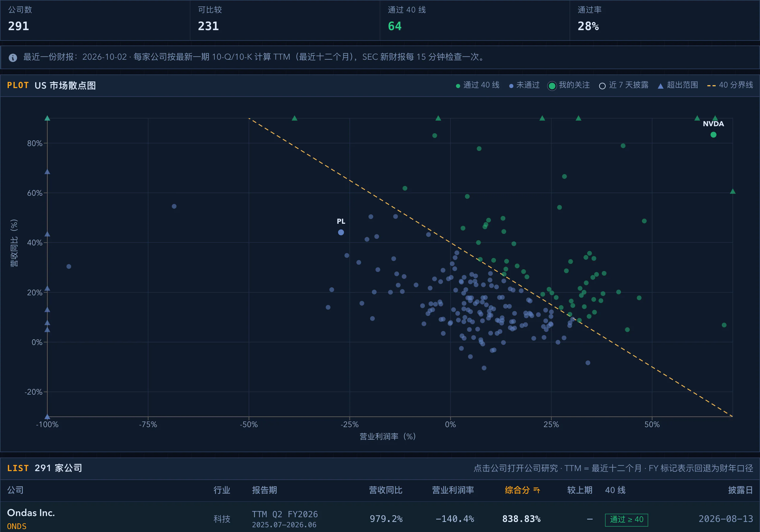Click the 838.83% composite score value

(x=521, y=519)
